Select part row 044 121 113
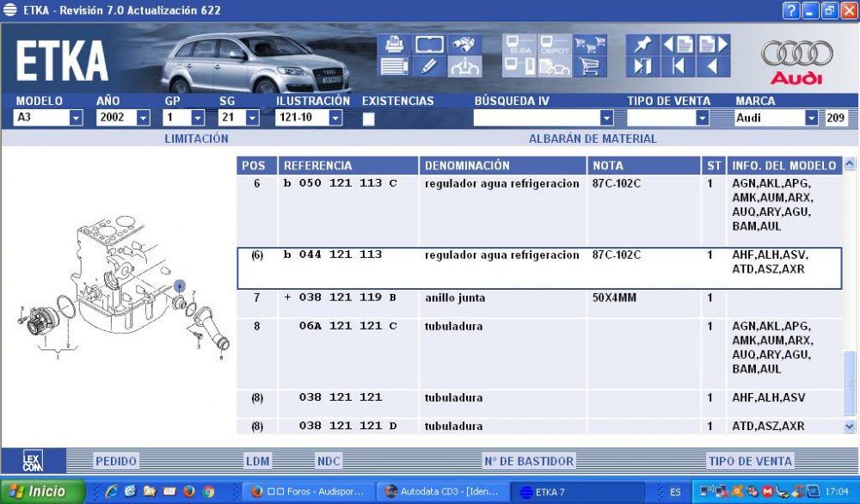Screen dimensions: 860x504 coord(539,268)
